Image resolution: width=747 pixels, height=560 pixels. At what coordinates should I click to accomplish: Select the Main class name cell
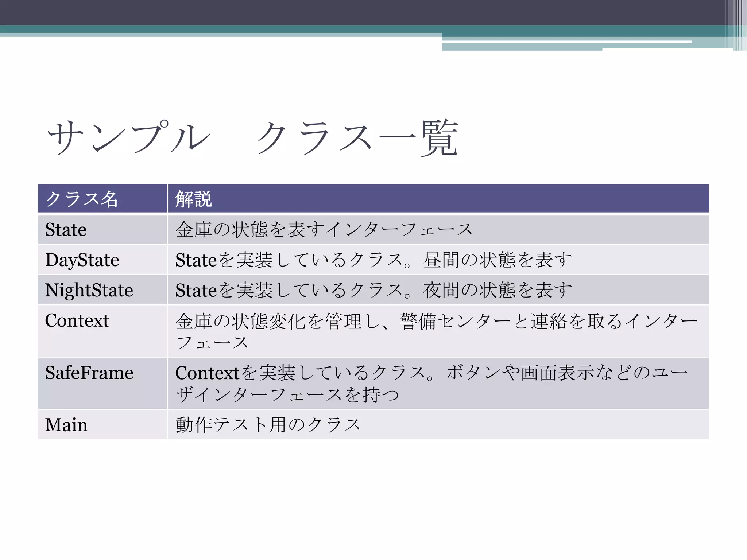click(x=102, y=425)
